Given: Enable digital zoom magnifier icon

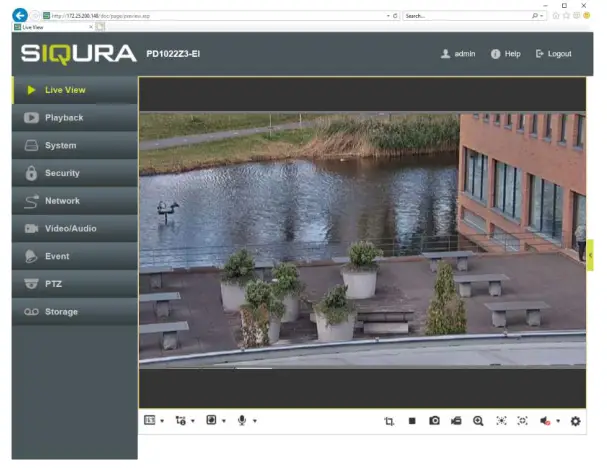Looking at the screenshot, I should pos(478,421).
